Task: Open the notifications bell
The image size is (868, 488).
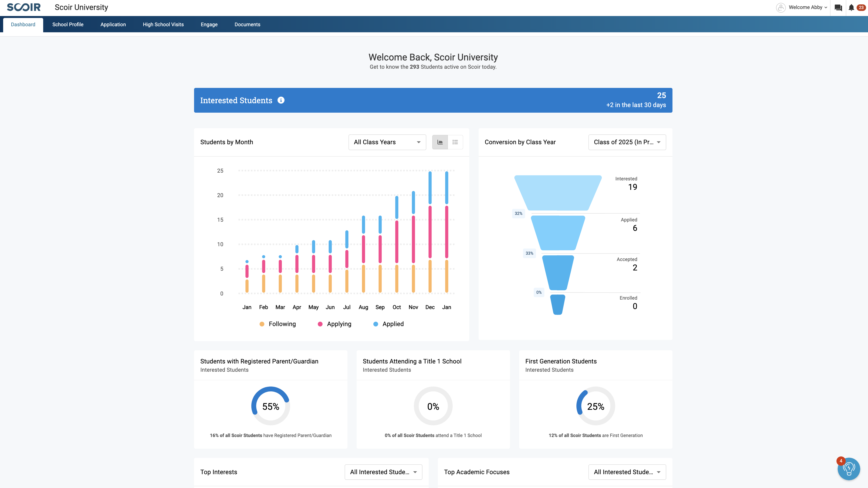Action: point(851,8)
